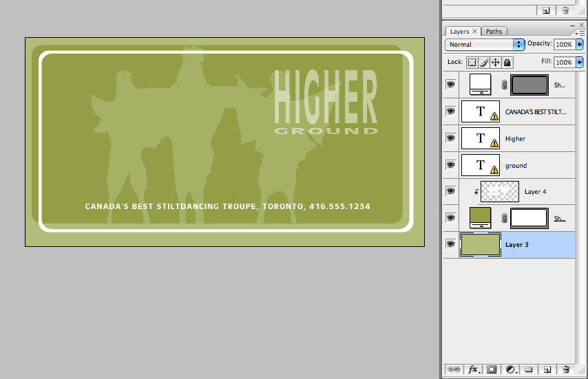Lock layer position with move icon
This screenshot has width=588, height=379.
click(496, 62)
